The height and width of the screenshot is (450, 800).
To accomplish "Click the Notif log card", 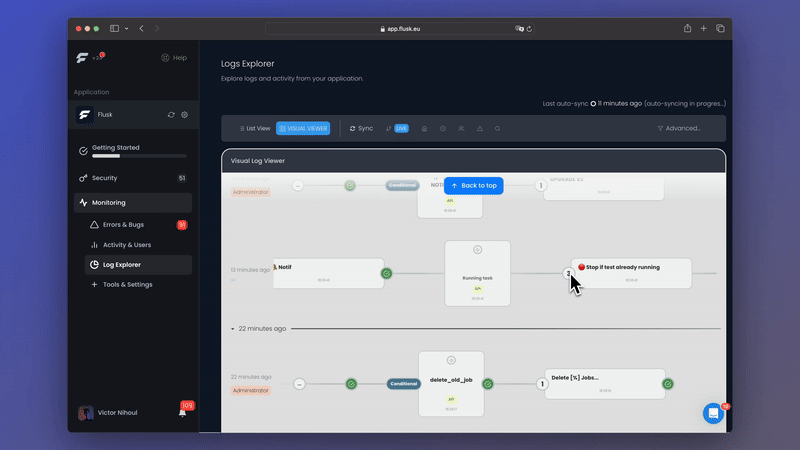I will [x=329, y=273].
